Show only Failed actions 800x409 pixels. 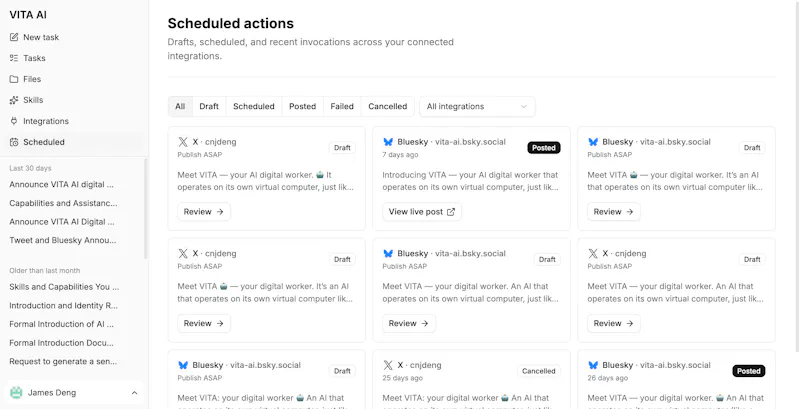[x=342, y=107]
